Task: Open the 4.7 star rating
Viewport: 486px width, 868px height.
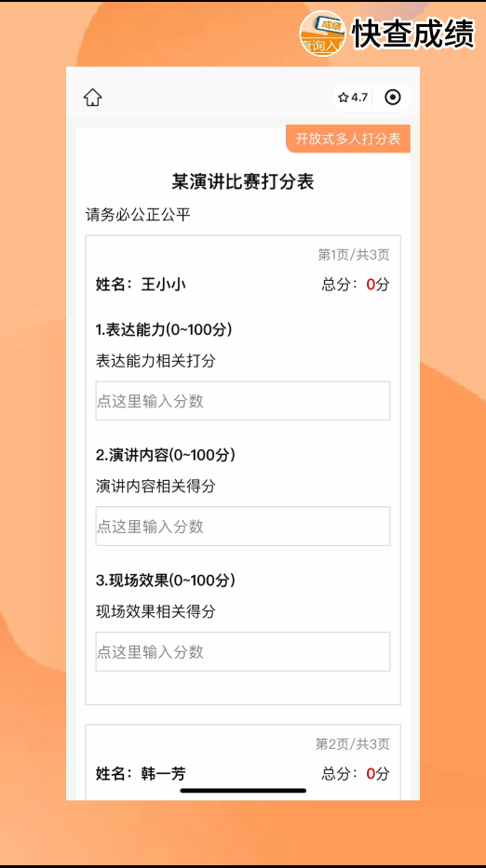Action: click(353, 98)
